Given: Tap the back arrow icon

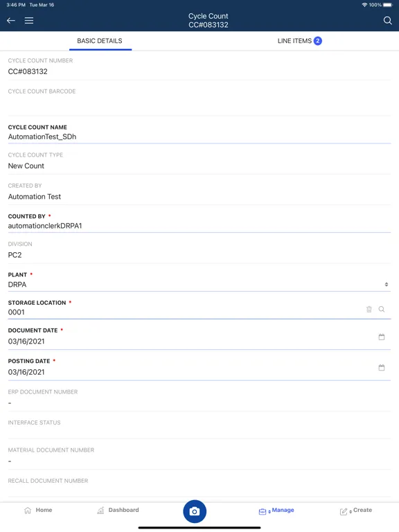Looking at the screenshot, I should pos(11,20).
